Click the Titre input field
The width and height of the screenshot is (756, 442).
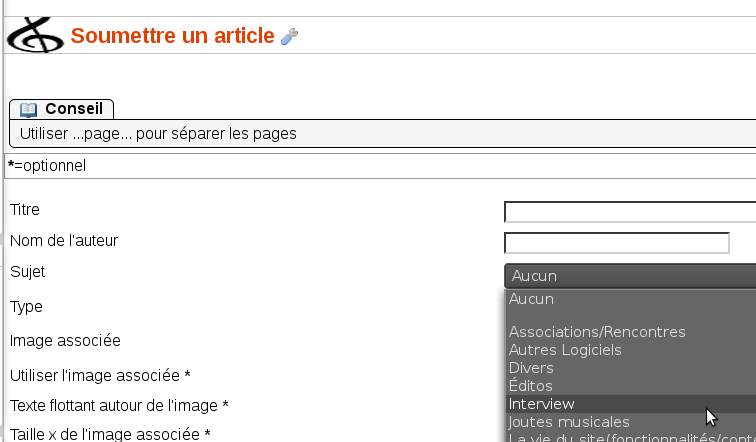point(630,212)
